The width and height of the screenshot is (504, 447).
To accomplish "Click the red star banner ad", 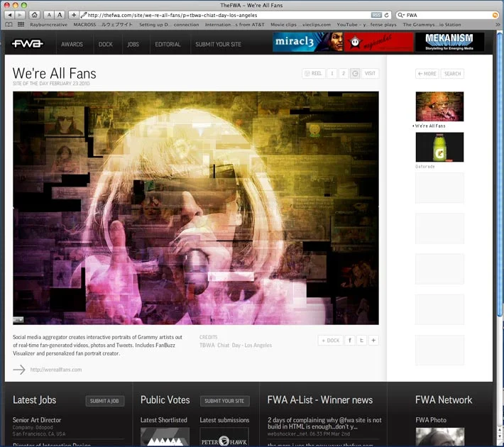I will pos(379,42).
